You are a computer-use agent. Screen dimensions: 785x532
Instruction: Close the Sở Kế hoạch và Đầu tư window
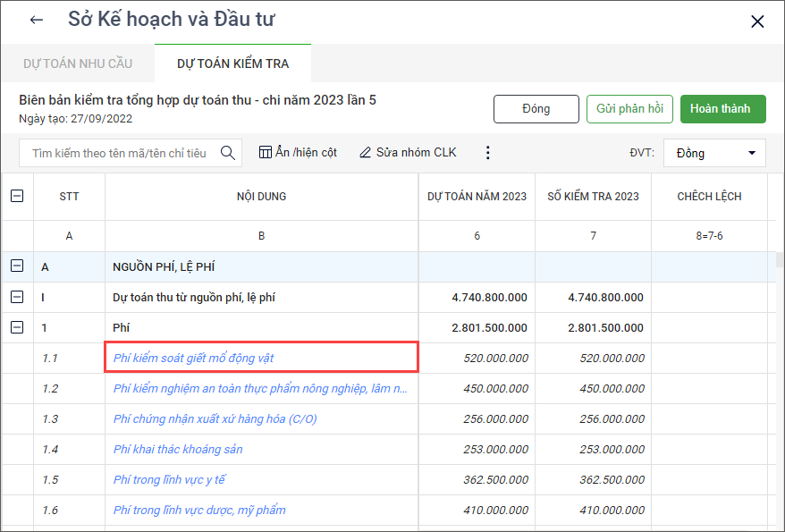(756, 21)
